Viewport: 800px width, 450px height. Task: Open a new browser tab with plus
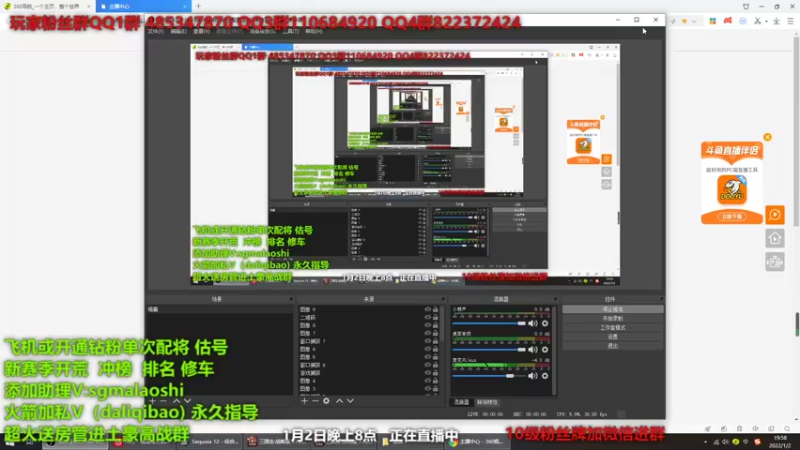coord(198,6)
